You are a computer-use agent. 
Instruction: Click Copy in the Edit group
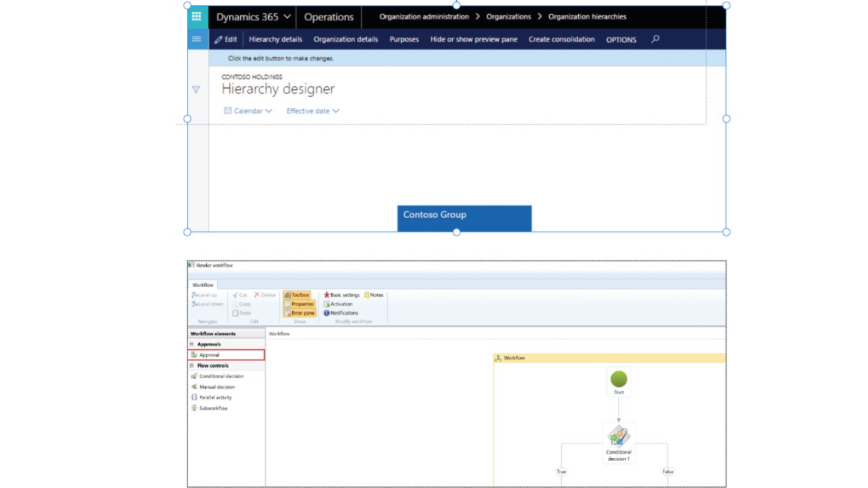[241, 304]
